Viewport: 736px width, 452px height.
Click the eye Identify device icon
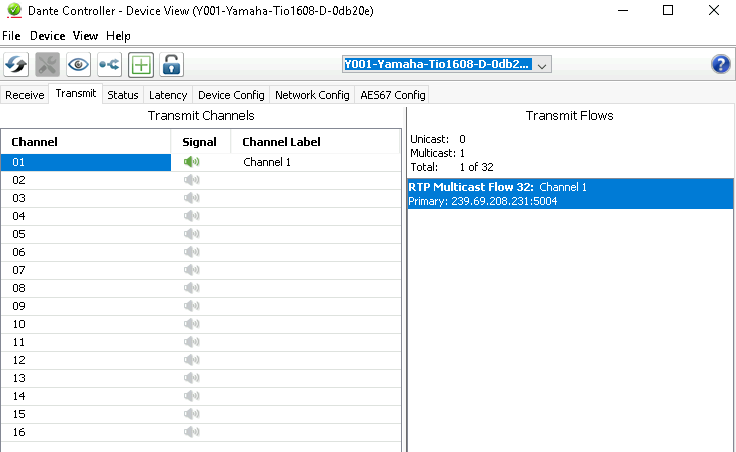tap(78, 64)
